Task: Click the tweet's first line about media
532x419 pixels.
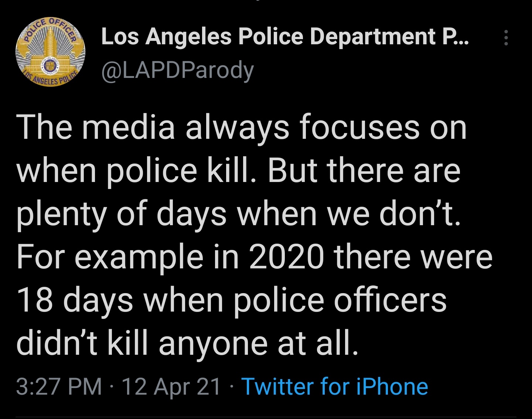Action: click(x=241, y=127)
